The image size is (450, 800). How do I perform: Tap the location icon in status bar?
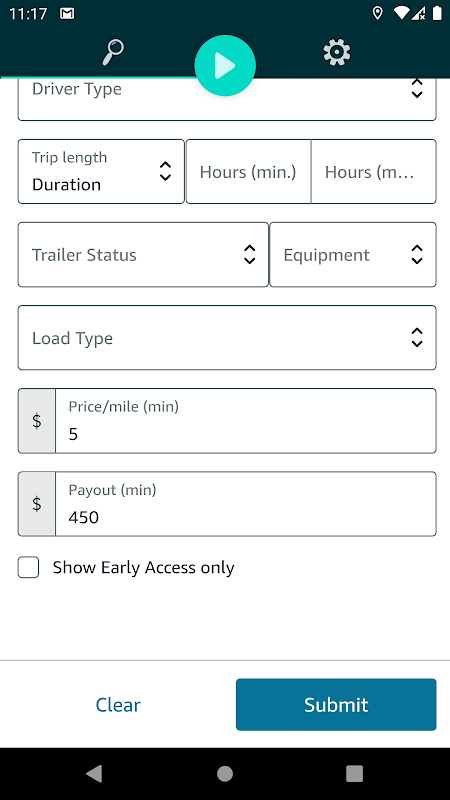coord(378,14)
